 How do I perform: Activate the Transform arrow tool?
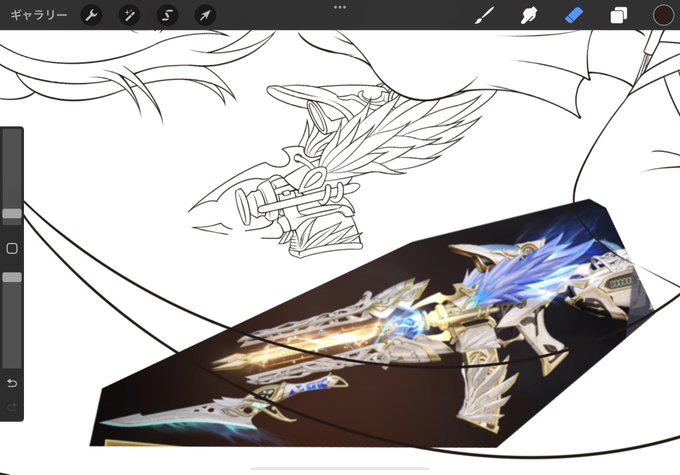coord(205,16)
